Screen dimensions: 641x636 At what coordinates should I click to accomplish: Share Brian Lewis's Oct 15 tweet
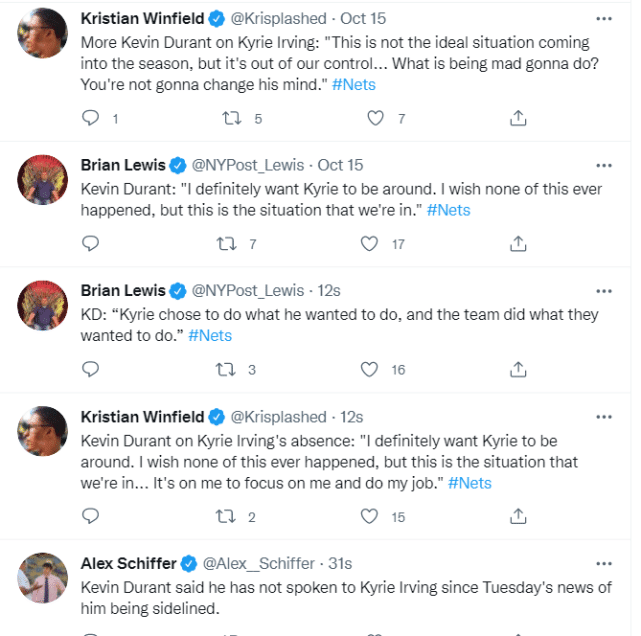pos(518,243)
